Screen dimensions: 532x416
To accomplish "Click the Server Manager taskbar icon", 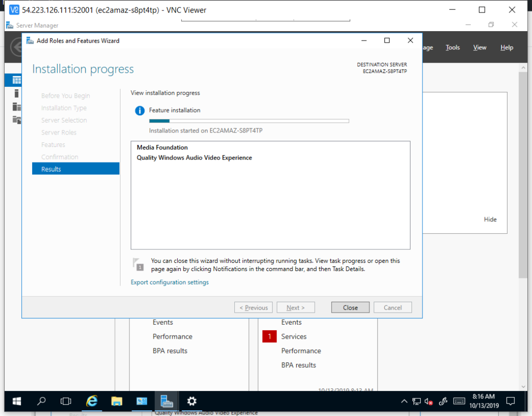I will point(167,401).
